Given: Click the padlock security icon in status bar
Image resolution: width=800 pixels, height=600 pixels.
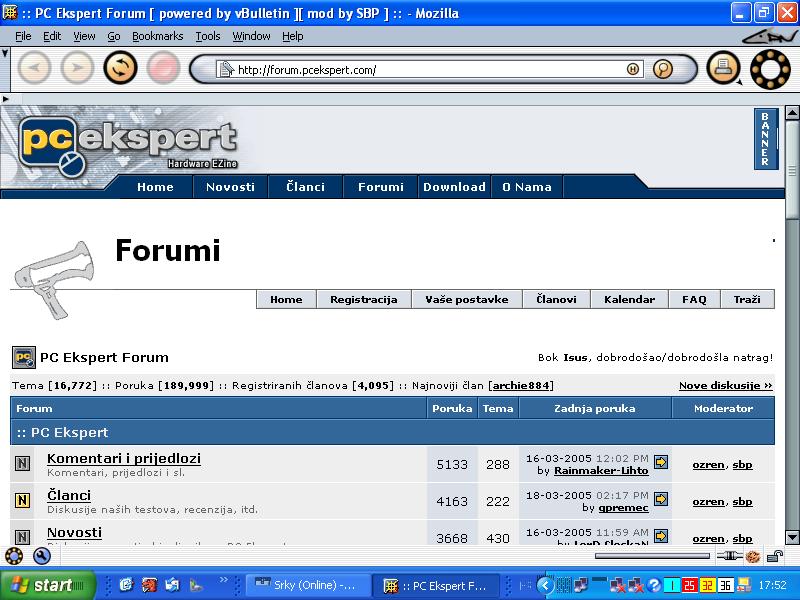Looking at the screenshot, I should pos(775,556).
